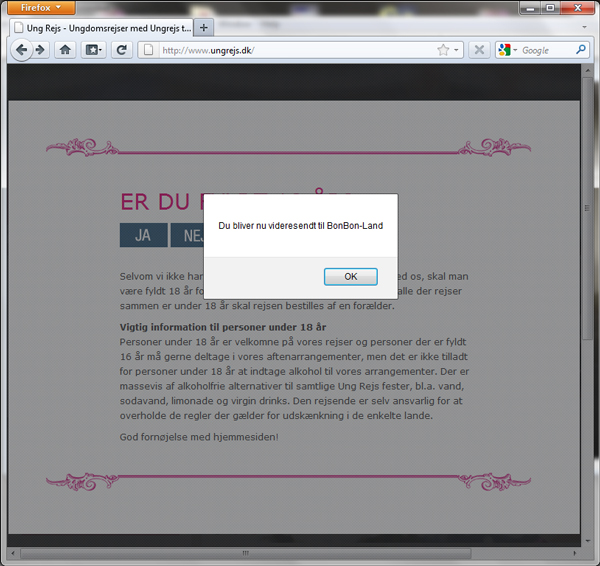Go forward with the forward arrow

pyautogui.click(x=40, y=50)
